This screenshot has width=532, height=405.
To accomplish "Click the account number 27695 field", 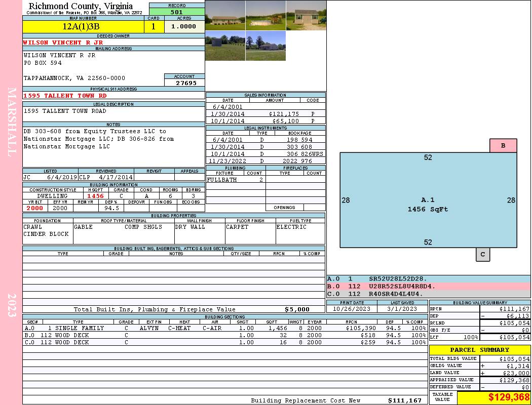I will [185, 83].
